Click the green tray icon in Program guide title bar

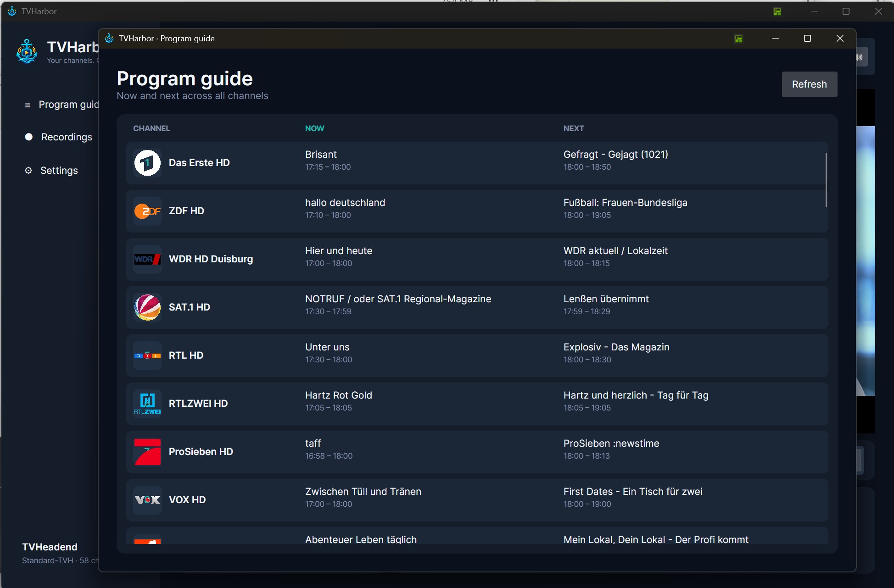[738, 39]
